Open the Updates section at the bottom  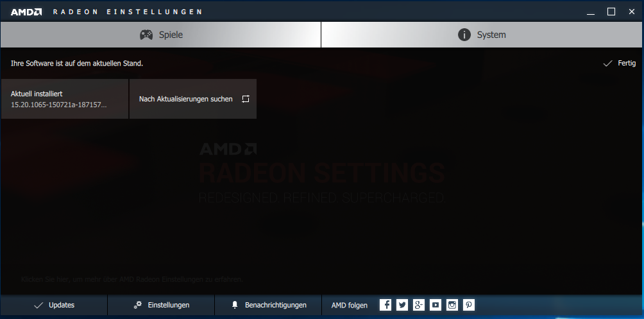tap(54, 305)
